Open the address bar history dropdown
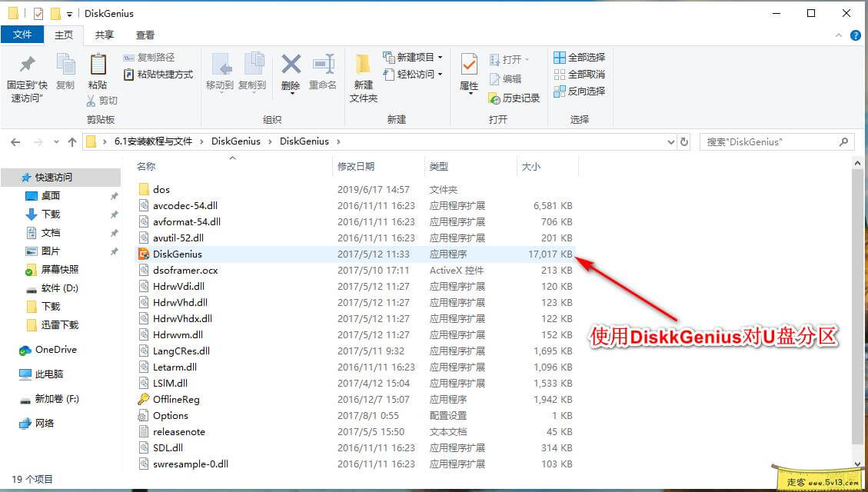 click(672, 141)
